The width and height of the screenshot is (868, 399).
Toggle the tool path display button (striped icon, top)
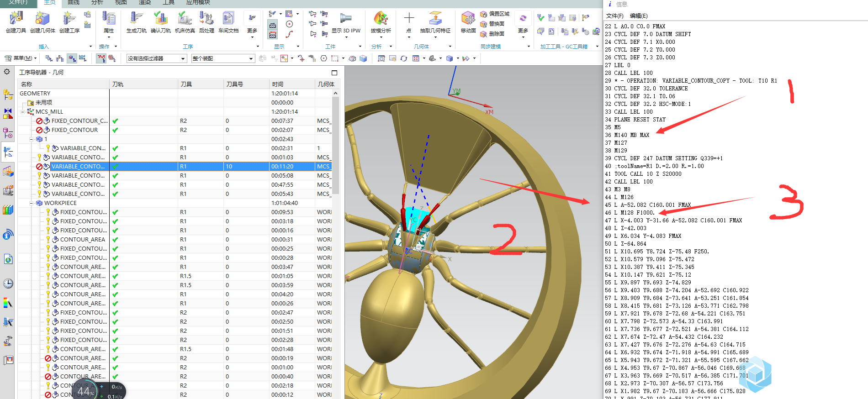pos(273,26)
